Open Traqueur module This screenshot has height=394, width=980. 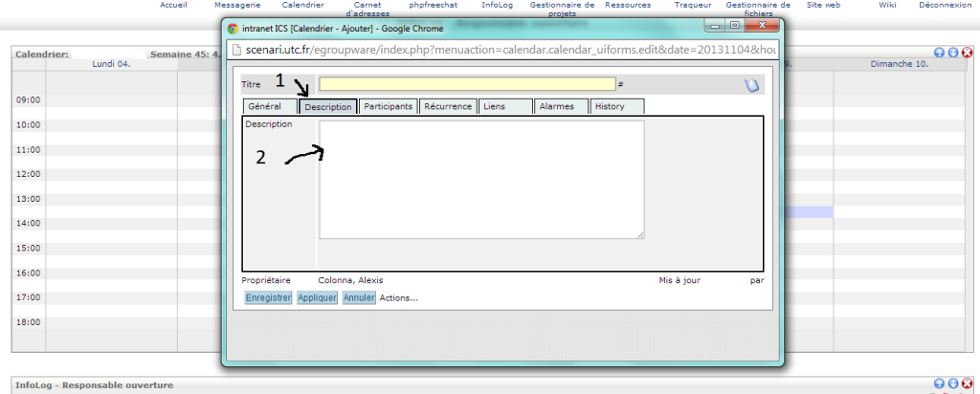(x=693, y=5)
